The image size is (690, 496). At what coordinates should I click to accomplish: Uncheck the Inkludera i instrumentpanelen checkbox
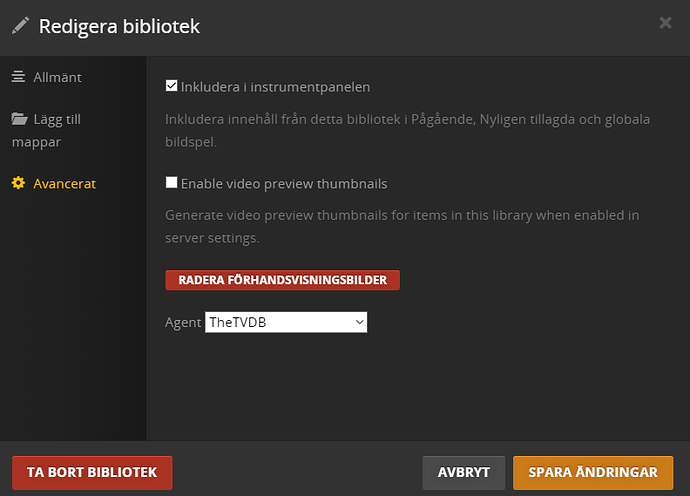[x=172, y=87]
